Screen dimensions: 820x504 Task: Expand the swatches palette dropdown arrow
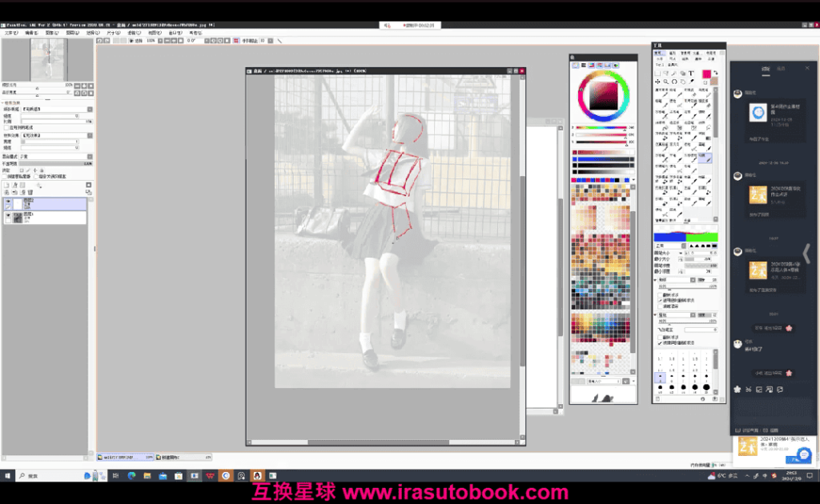[x=633, y=180]
